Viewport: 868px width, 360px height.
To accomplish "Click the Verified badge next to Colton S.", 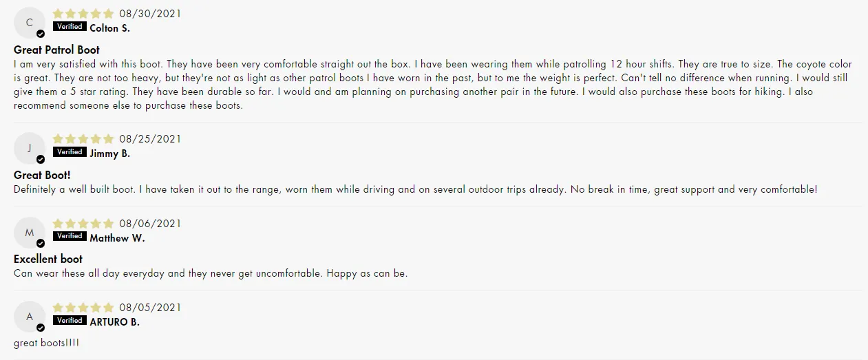I will pyautogui.click(x=70, y=27).
